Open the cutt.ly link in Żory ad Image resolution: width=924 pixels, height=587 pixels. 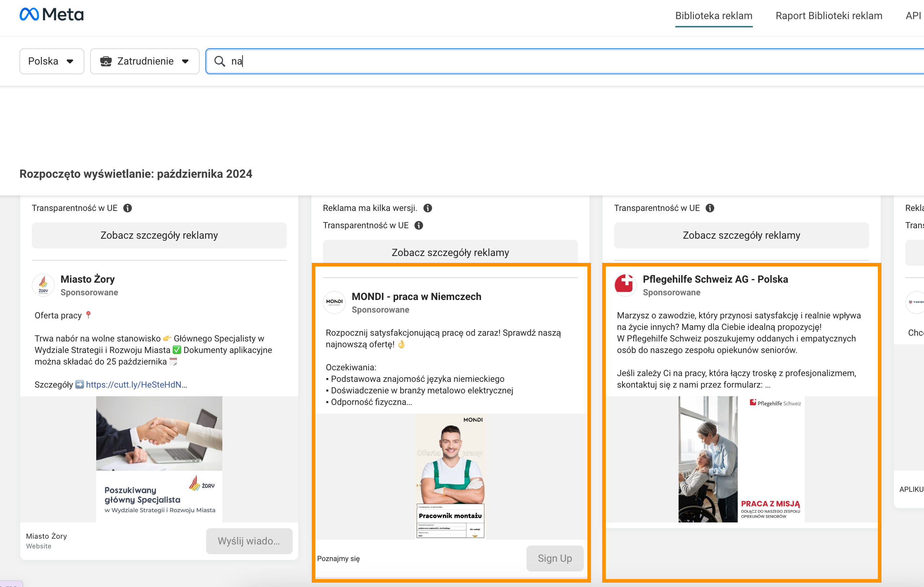click(x=136, y=385)
